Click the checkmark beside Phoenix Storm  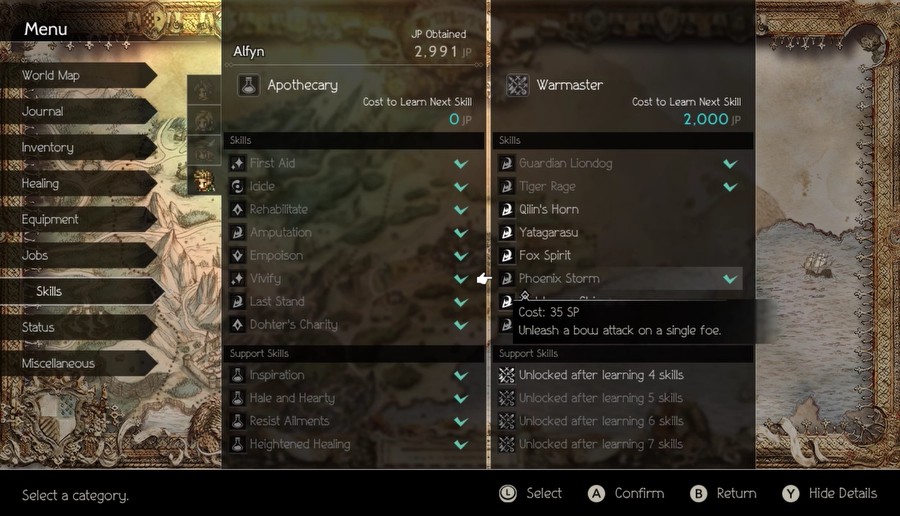pyautogui.click(x=730, y=279)
